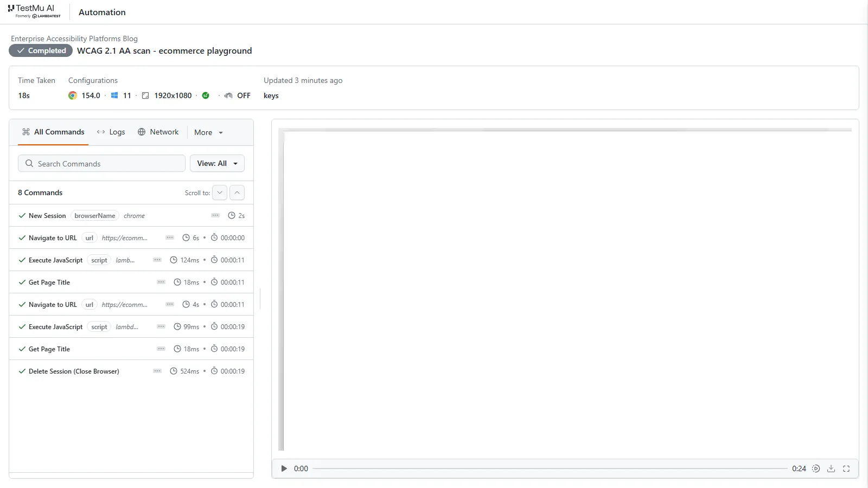Click the session recording video area

[565, 290]
